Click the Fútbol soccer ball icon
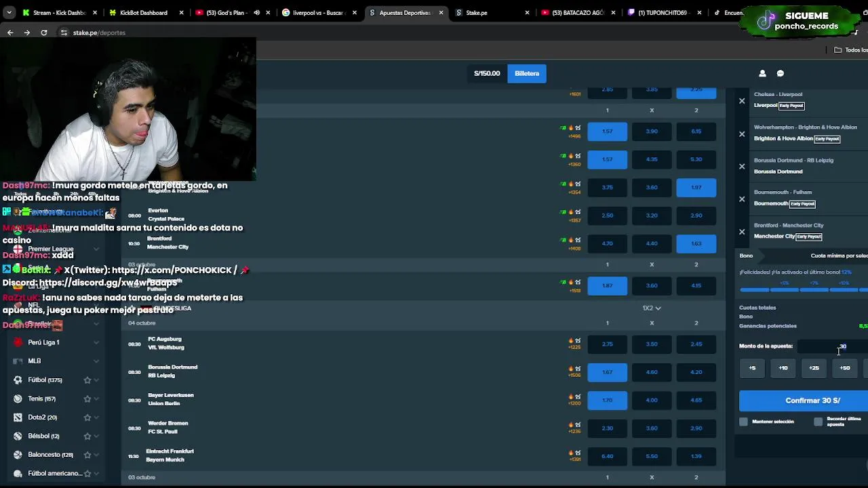 coord(18,380)
